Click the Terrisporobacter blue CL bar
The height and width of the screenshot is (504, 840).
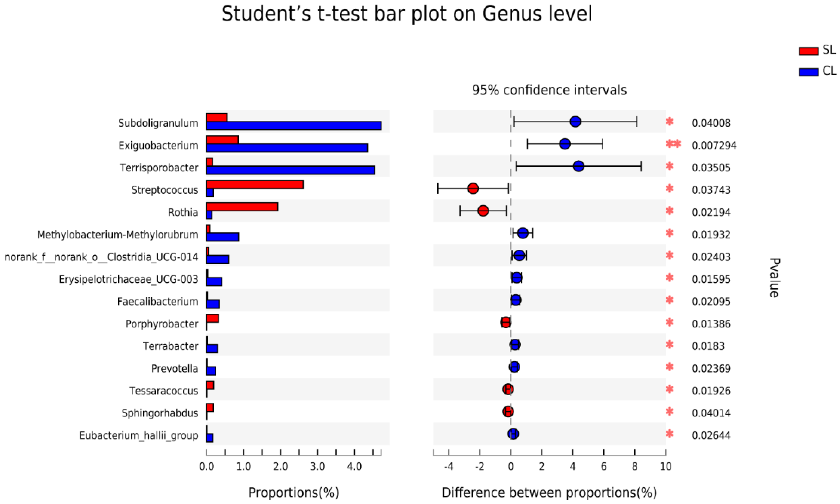290,170
